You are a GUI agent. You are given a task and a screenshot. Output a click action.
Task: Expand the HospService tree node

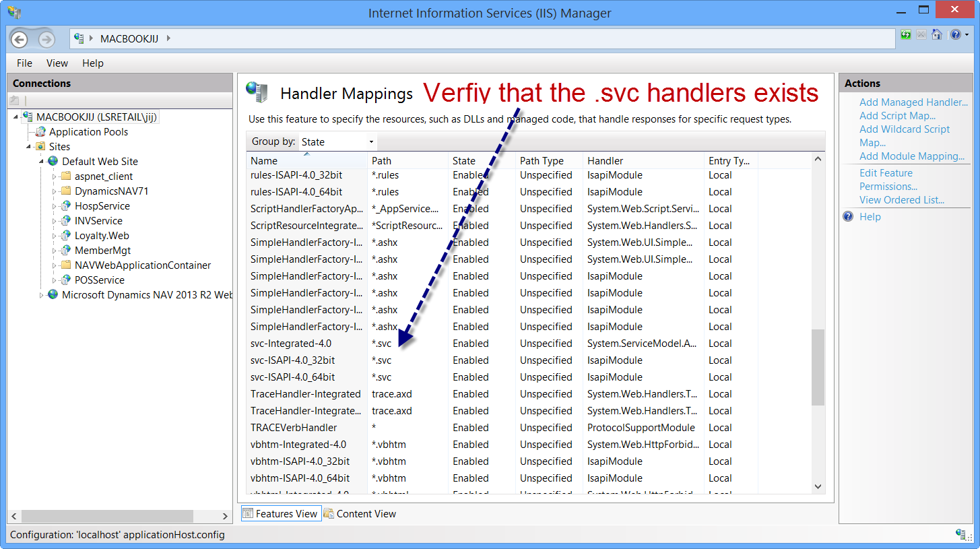[x=55, y=206]
